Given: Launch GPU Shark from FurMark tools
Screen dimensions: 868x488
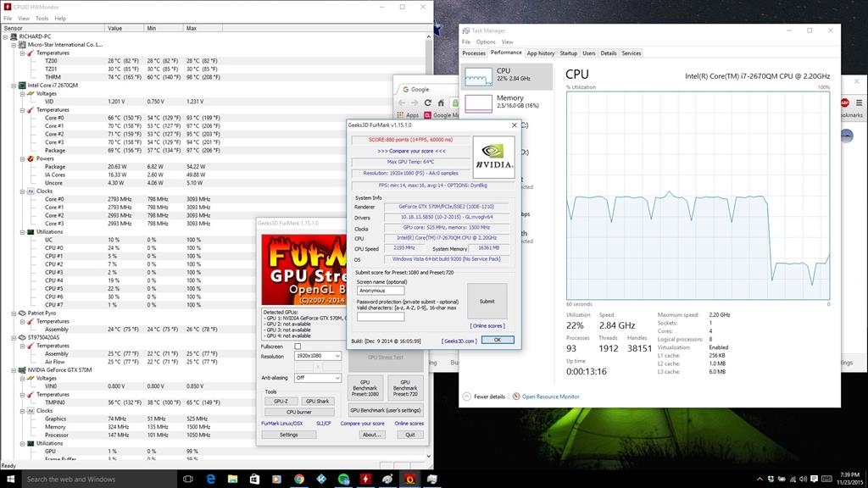Looking at the screenshot, I should pyautogui.click(x=317, y=401).
